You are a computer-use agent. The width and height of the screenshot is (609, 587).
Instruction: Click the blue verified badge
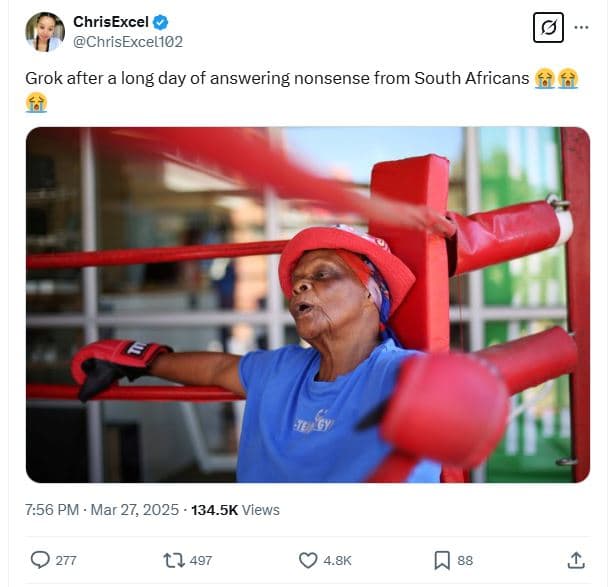[160, 22]
